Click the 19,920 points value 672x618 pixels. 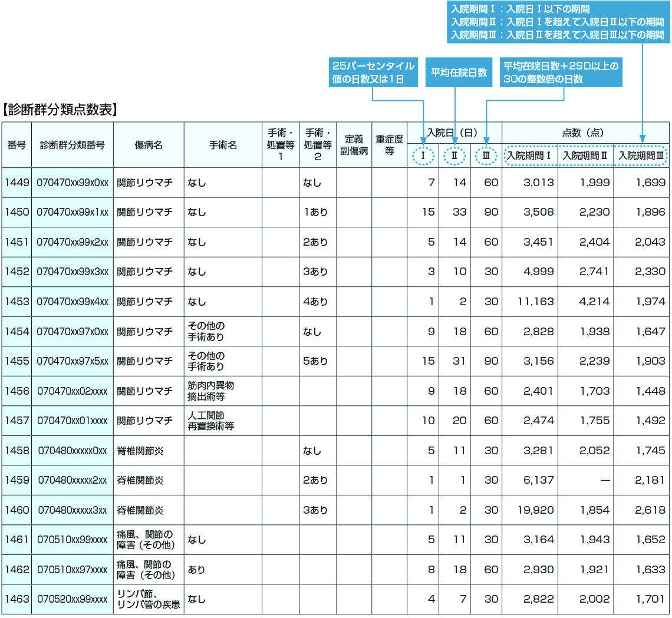coord(535,510)
